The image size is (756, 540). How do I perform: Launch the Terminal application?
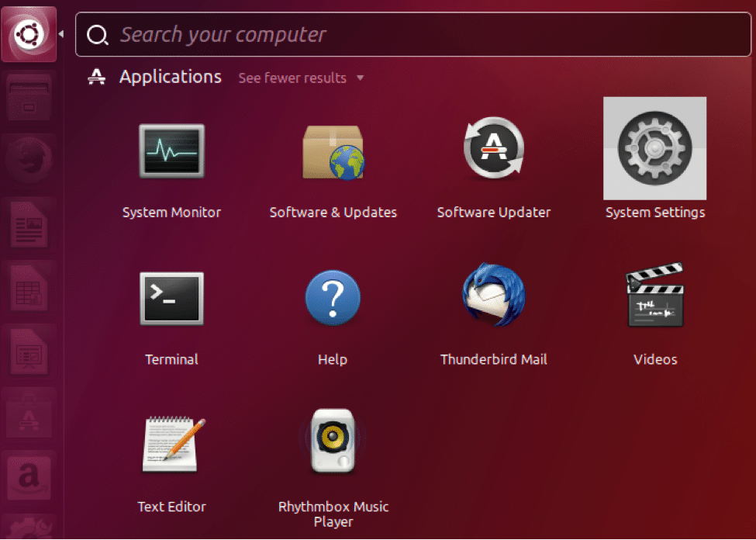pos(171,298)
